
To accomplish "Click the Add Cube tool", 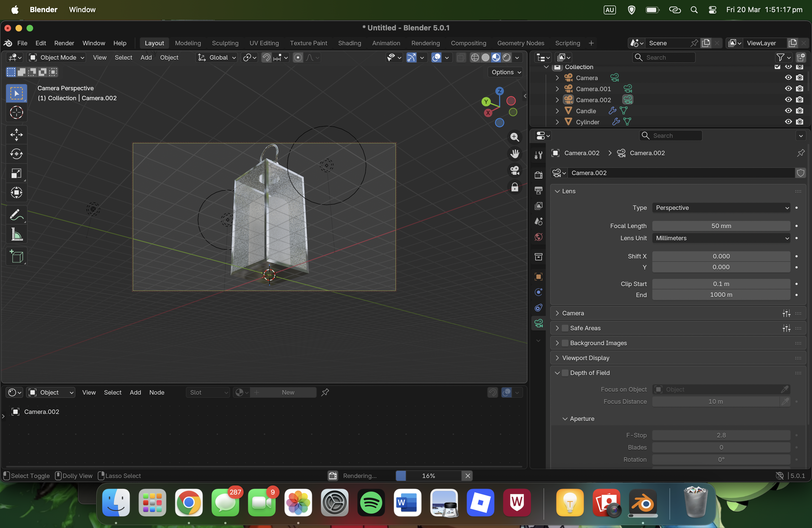I will coord(16,257).
